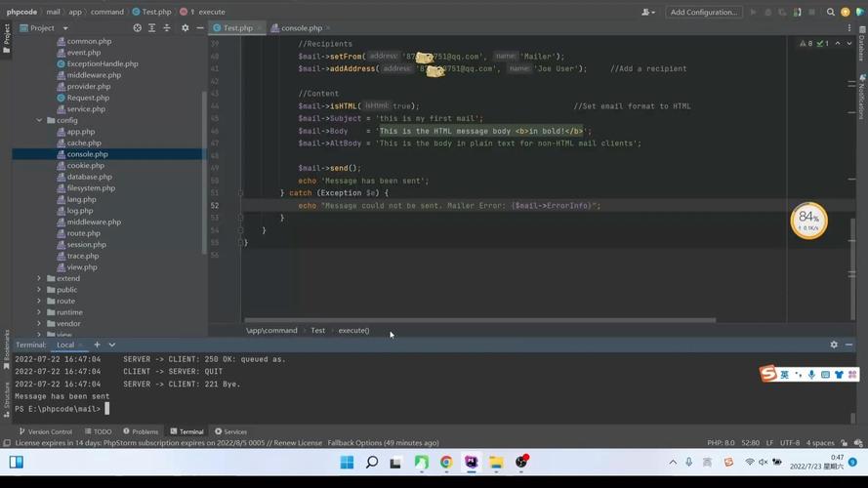Screen dimensions: 868x488
Task: Open the Problems tool window
Action: click(x=141, y=431)
